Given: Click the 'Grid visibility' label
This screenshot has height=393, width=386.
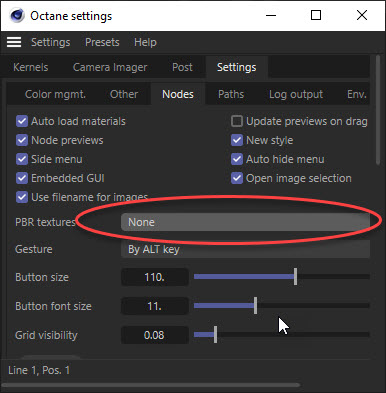Looking at the screenshot, I should [x=46, y=335].
